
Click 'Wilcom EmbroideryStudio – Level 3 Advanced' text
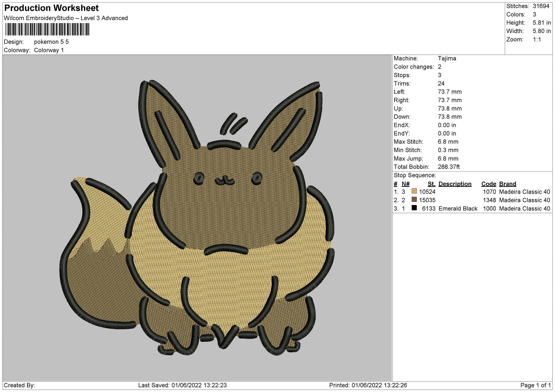click(66, 18)
